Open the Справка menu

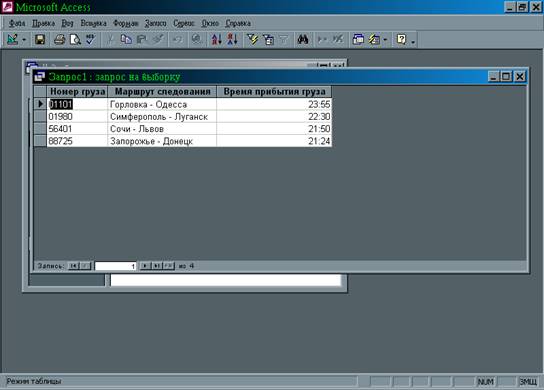tap(238, 23)
